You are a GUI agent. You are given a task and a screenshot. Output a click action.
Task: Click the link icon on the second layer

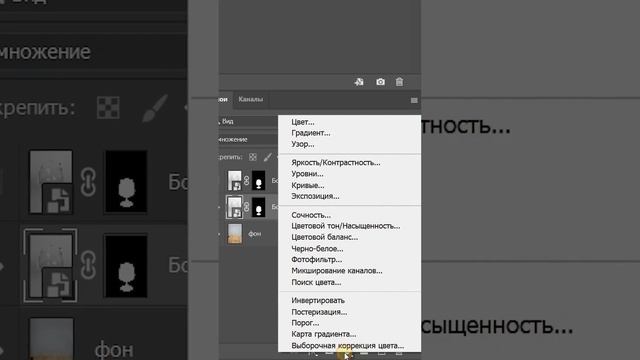tap(247, 207)
